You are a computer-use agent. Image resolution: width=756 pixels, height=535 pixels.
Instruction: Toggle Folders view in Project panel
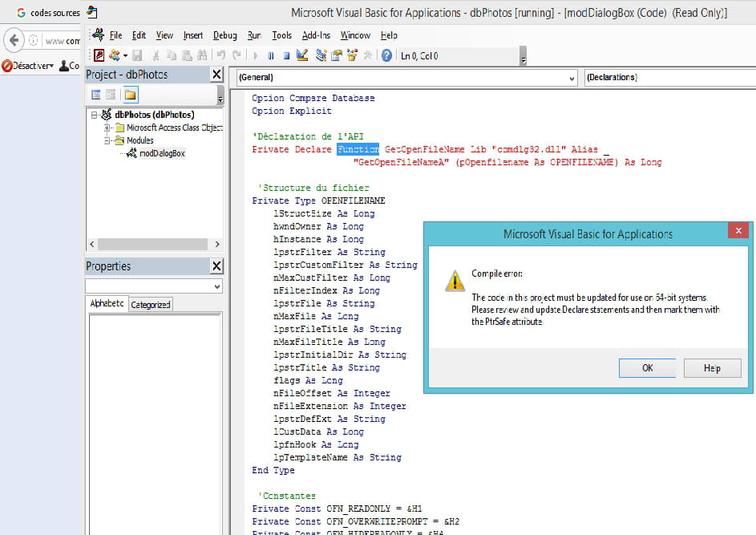click(x=130, y=95)
